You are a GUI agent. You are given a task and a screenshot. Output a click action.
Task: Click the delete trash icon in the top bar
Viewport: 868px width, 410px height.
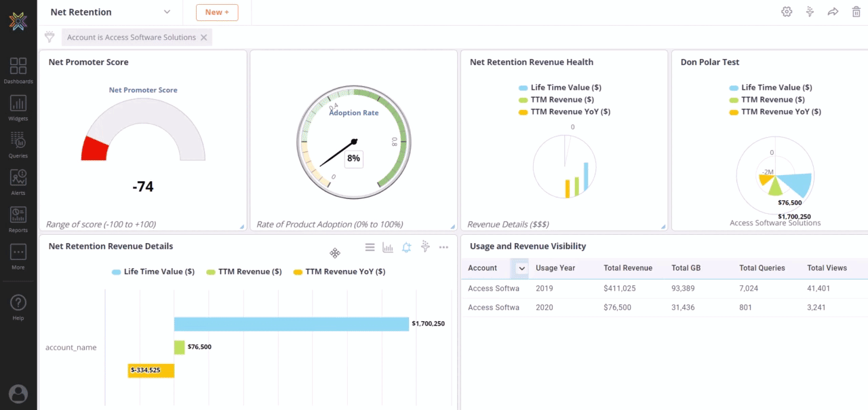pos(856,12)
